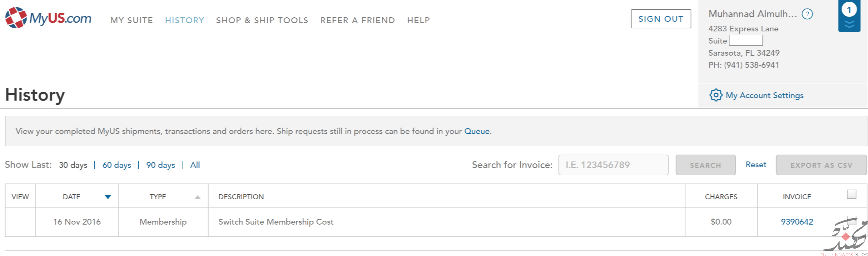Viewport: 868px width, 256px height.
Task: Click the SEARCH invoice button
Action: tap(706, 165)
